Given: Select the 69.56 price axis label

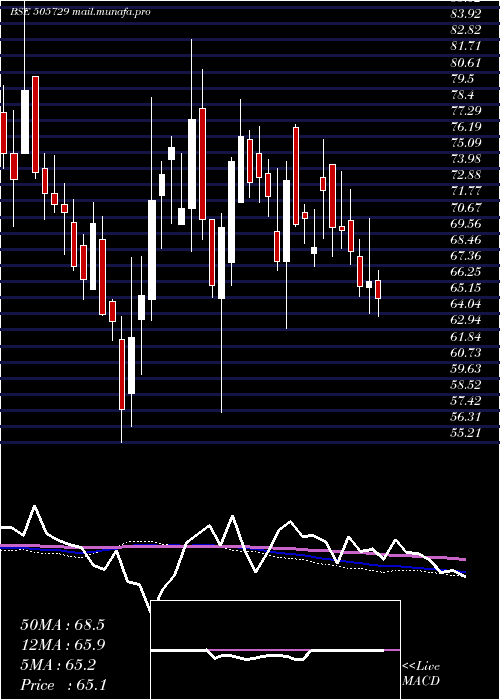Looking at the screenshot, I should click(466, 224).
